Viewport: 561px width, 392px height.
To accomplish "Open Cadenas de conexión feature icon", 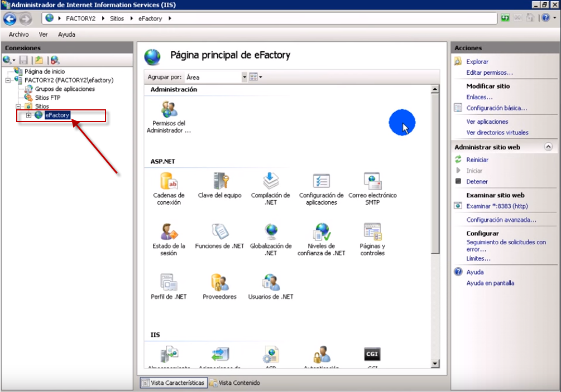I will (x=169, y=182).
